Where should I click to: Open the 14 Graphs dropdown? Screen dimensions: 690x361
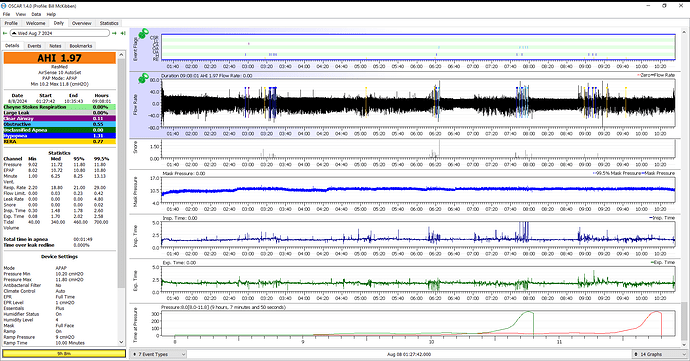click(657, 354)
